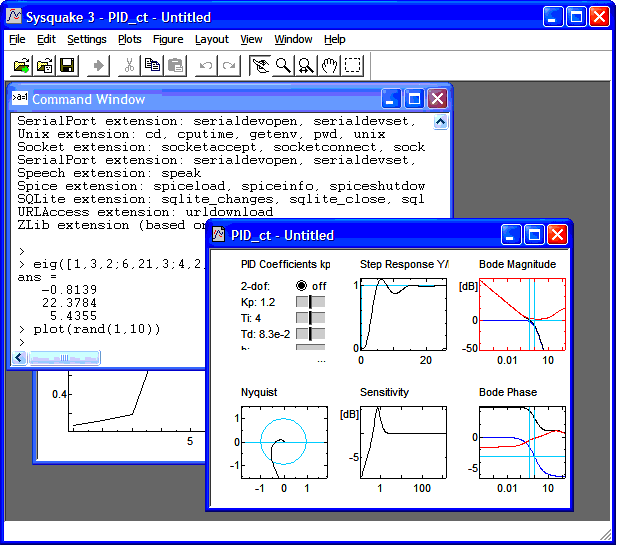Toggle the 2-dof radio button
640x545 pixels.
point(302,286)
